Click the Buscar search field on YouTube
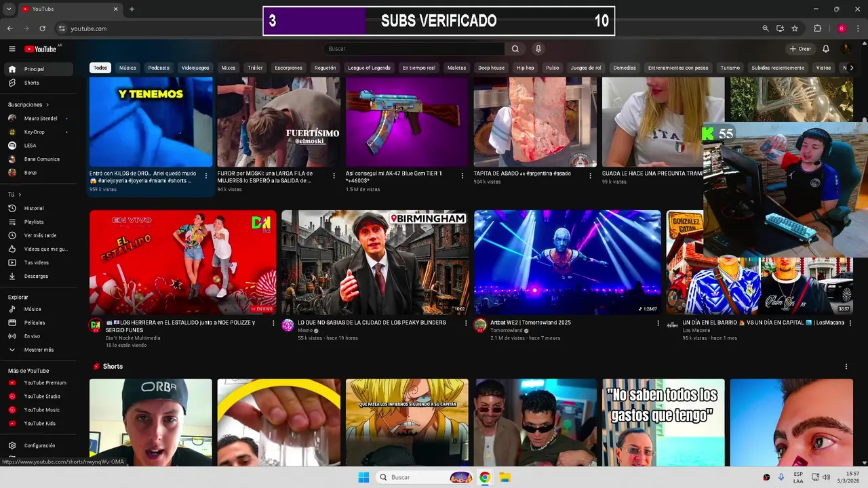 (414, 49)
